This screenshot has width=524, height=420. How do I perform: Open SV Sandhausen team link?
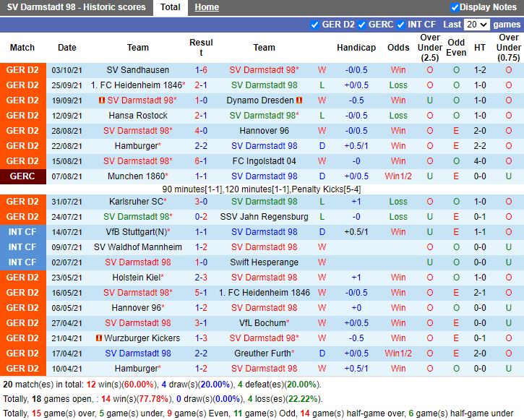coord(137,70)
